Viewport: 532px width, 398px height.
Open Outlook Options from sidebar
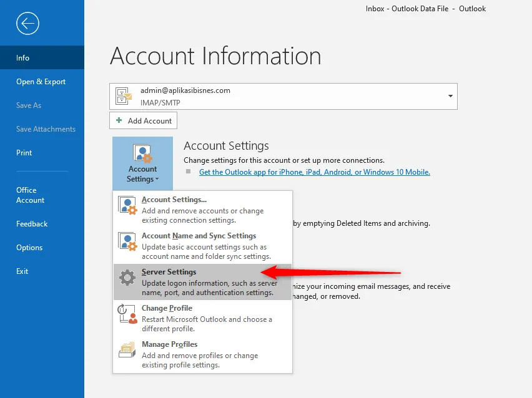[x=42, y=248]
